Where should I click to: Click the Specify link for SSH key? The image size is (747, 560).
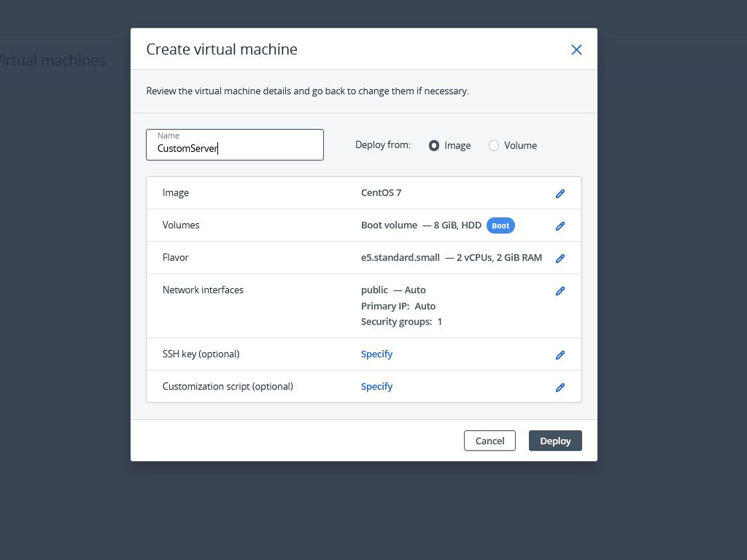pyautogui.click(x=376, y=354)
